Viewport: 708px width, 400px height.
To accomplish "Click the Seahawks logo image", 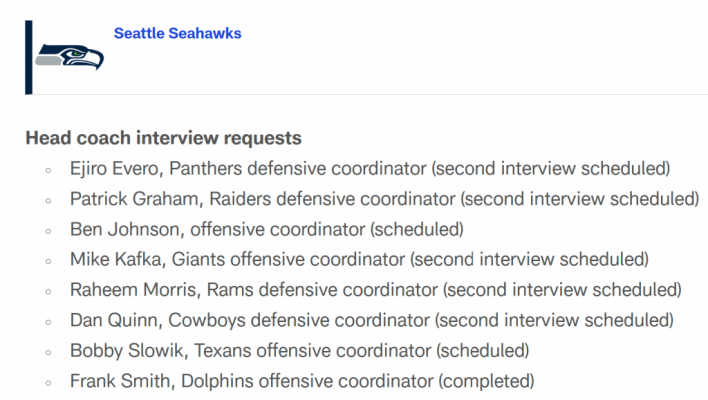I will click(70, 57).
